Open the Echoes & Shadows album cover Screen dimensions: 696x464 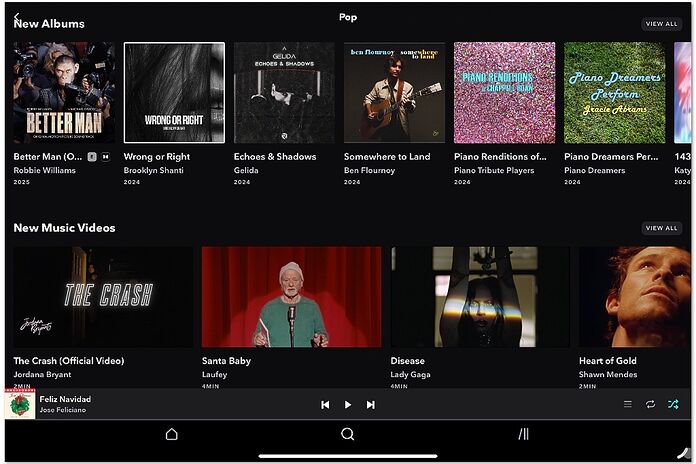(284, 92)
